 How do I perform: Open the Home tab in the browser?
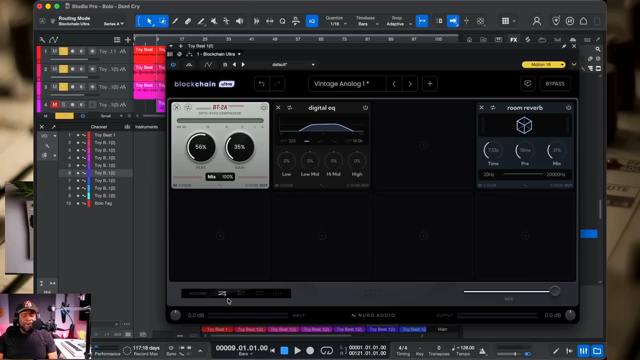click(469, 40)
